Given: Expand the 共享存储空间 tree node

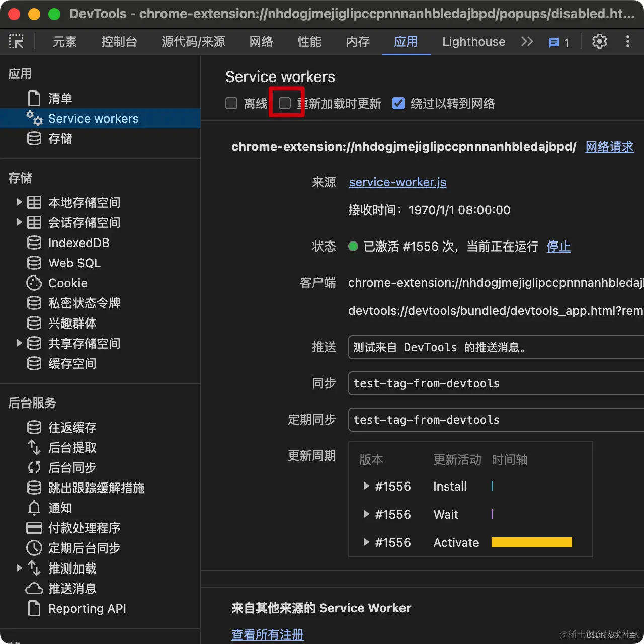Looking at the screenshot, I should point(20,343).
